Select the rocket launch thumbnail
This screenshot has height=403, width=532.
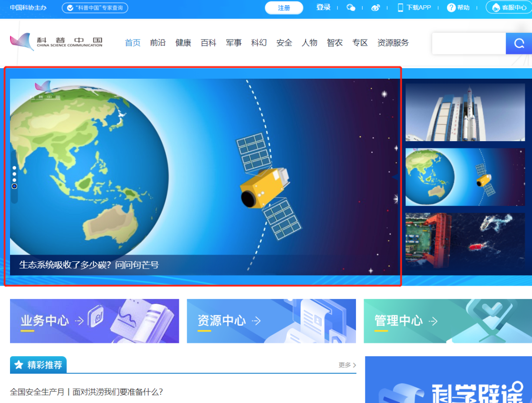point(465,113)
